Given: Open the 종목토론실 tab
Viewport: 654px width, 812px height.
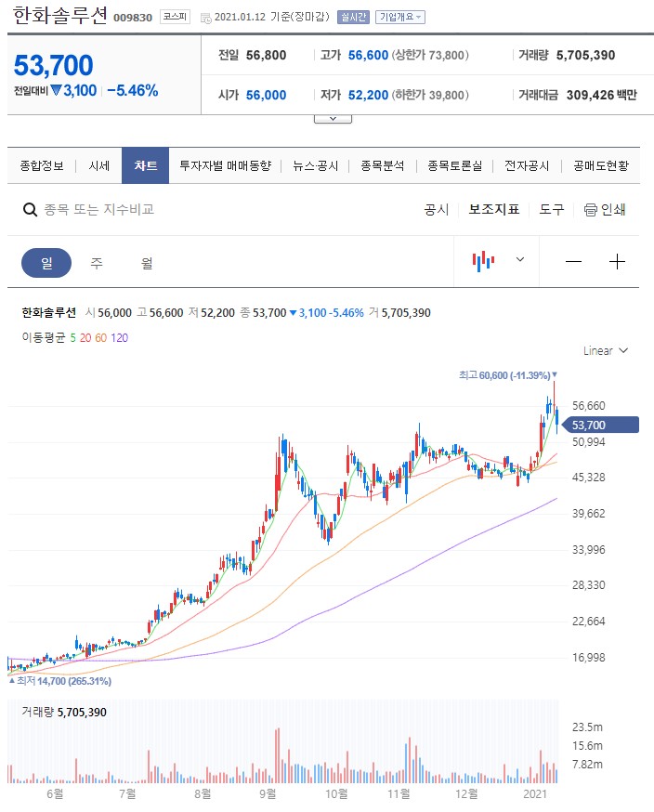Looking at the screenshot, I should point(454,165).
